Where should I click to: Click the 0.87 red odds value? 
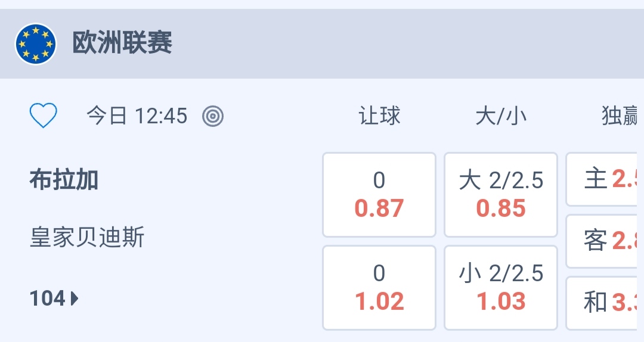pyautogui.click(x=379, y=209)
